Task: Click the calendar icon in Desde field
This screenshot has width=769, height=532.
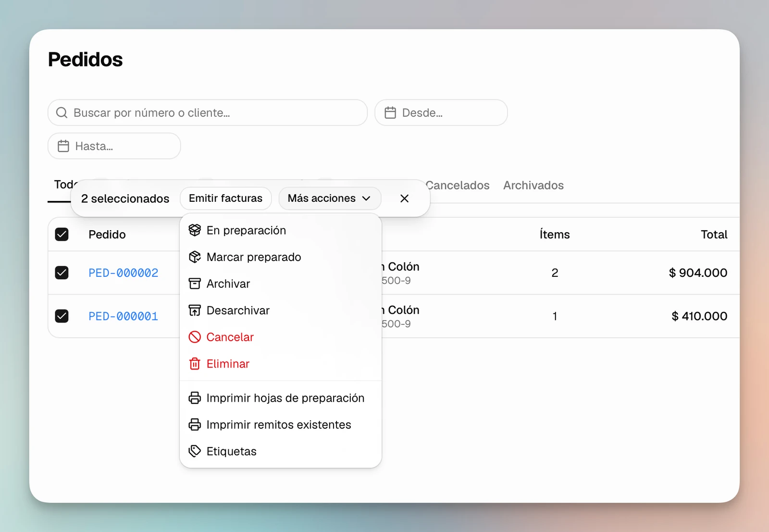Action: [x=390, y=112]
